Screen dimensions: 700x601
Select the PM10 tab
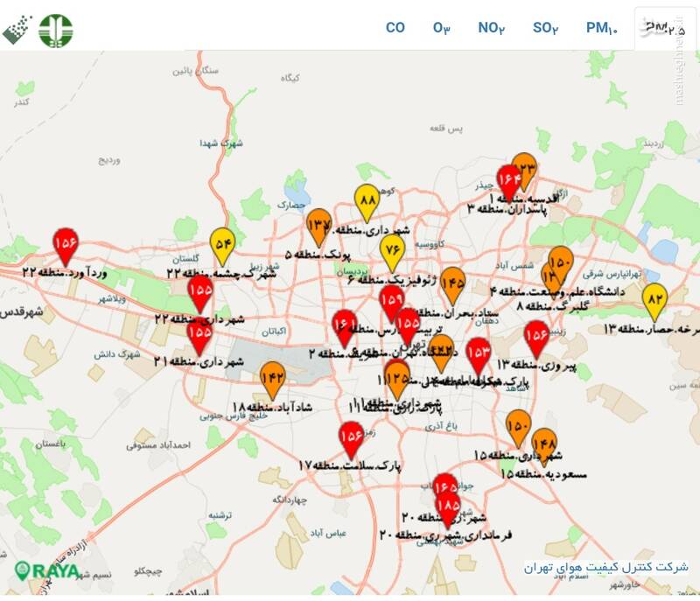tap(602, 28)
